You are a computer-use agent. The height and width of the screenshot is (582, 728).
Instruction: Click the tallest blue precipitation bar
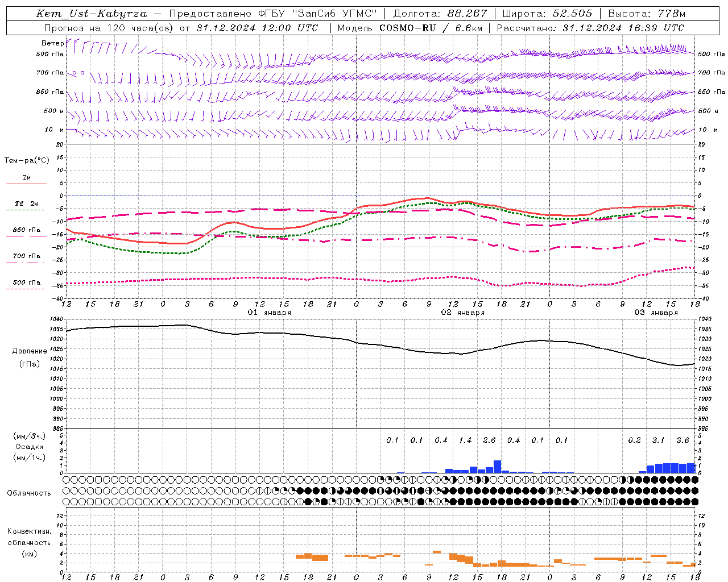coord(497,467)
